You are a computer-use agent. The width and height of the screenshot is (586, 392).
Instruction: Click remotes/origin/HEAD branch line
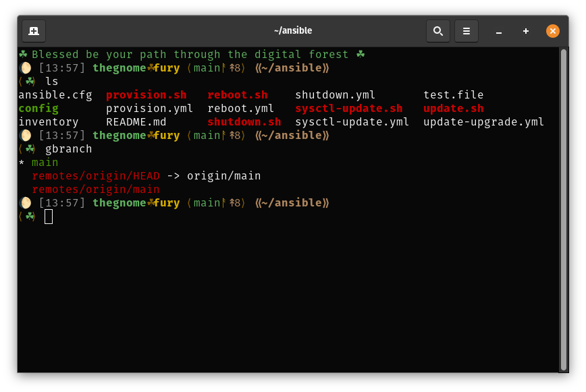(x=96, y=176)
